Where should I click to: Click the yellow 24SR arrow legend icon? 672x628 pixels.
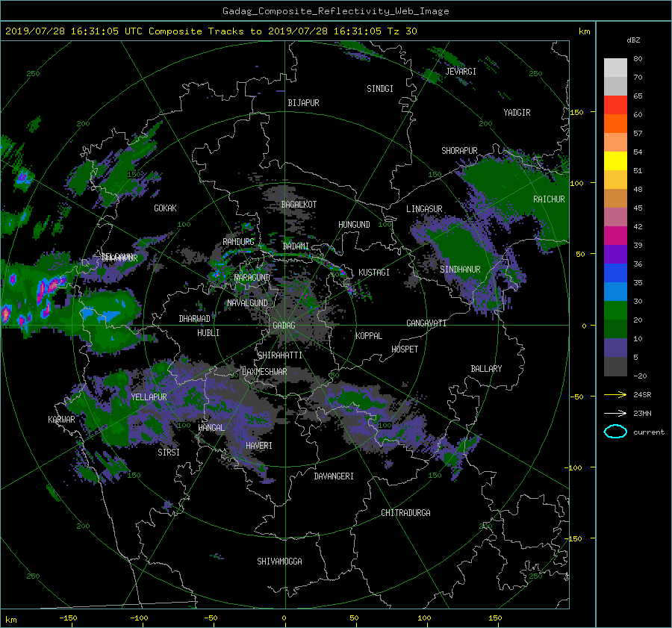coord(615,394)
